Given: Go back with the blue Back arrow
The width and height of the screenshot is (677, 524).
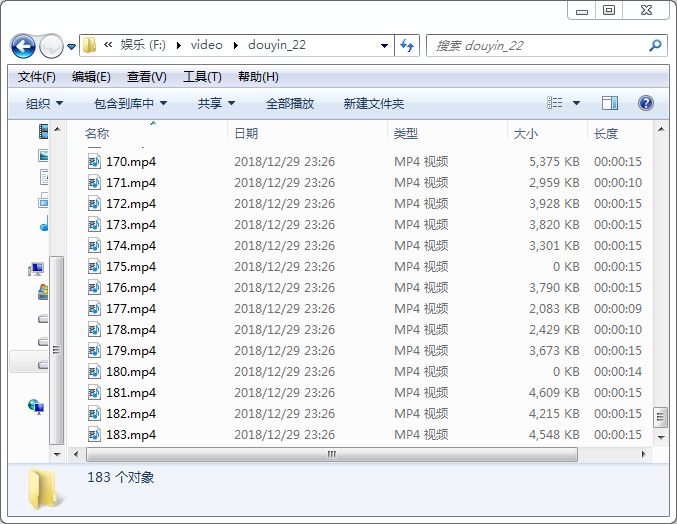Looking at the screenshot, I should click(23, 46).
